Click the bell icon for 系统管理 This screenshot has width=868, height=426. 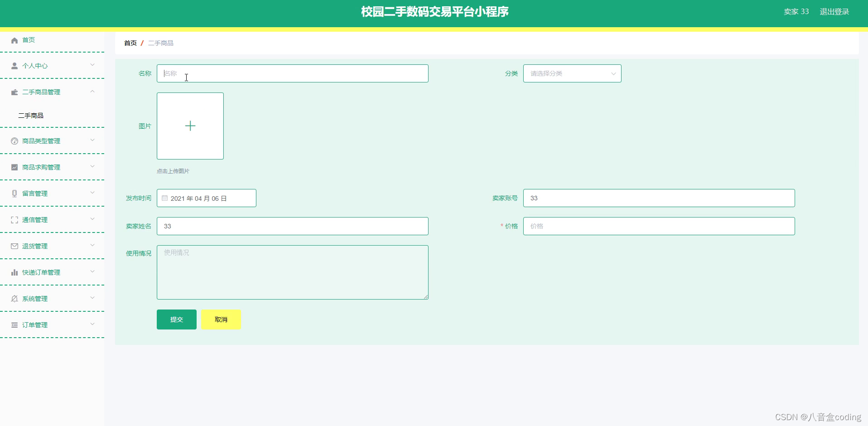(x=14, y=299)
